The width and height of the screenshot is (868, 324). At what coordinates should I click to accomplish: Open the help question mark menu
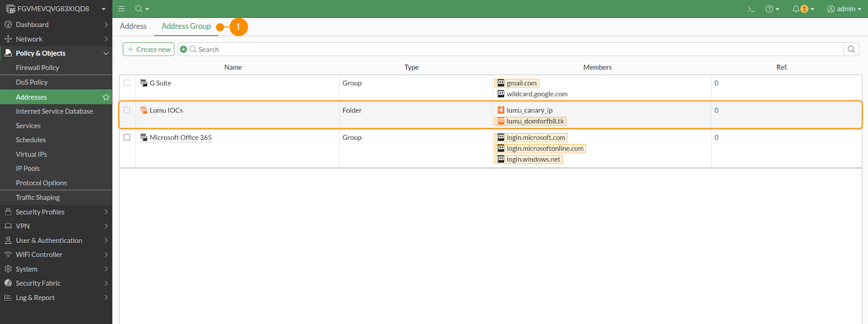coord(771,9)
